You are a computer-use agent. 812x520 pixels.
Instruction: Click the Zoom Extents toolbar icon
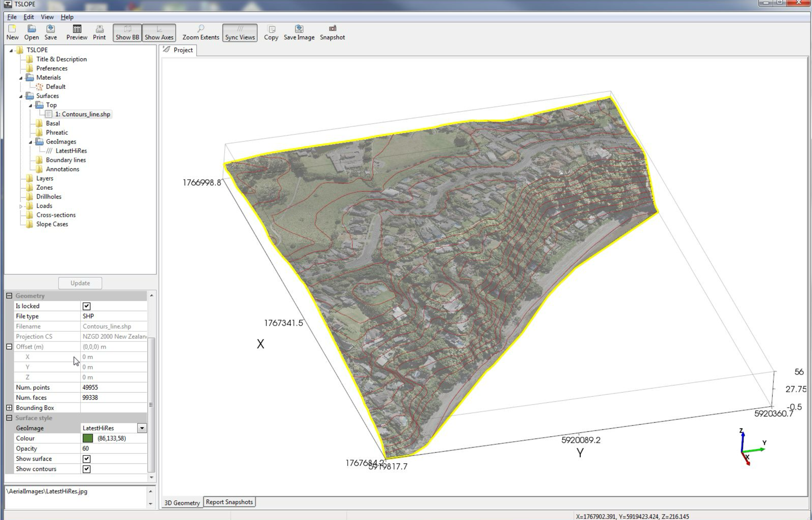[201, 32]
